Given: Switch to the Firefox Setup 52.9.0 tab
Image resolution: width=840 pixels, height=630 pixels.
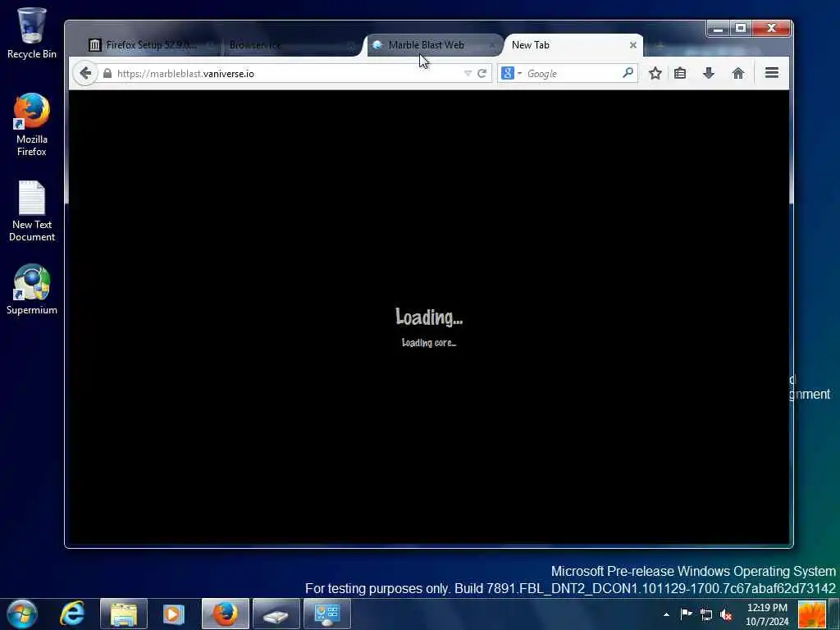Looking at the screenshot, I should point(151,45).
